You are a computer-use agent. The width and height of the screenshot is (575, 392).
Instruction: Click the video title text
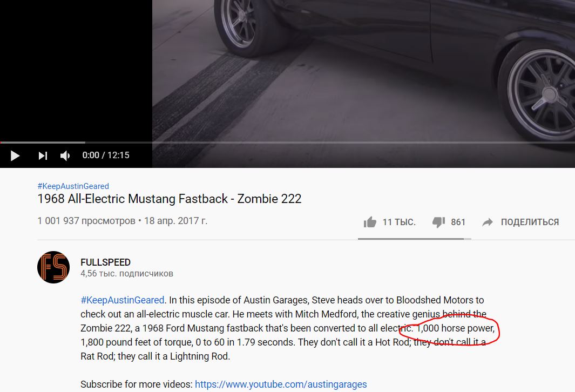click(x=170, y=199)
